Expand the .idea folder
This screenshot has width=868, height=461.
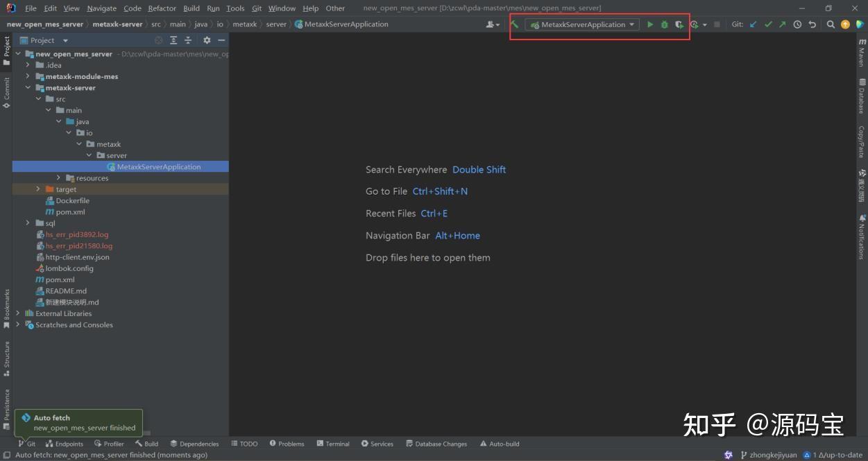click(x=28, y=65)
